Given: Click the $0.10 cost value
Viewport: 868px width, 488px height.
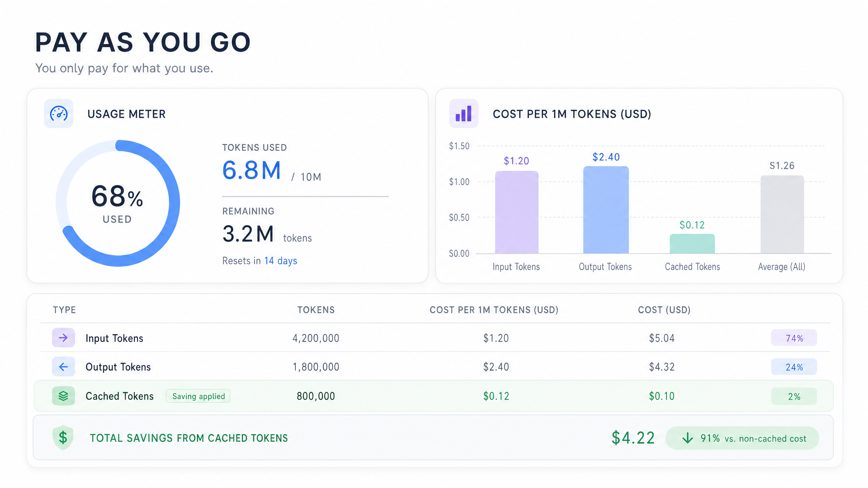Looking at the screenshot, I should pos(662,396).
